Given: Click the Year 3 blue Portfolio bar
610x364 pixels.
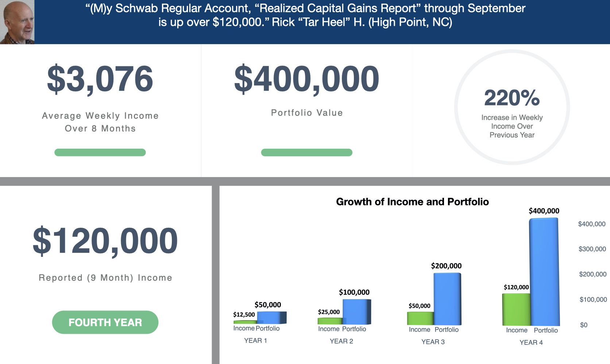Looking at the screenshot, I should coord(447,299).
